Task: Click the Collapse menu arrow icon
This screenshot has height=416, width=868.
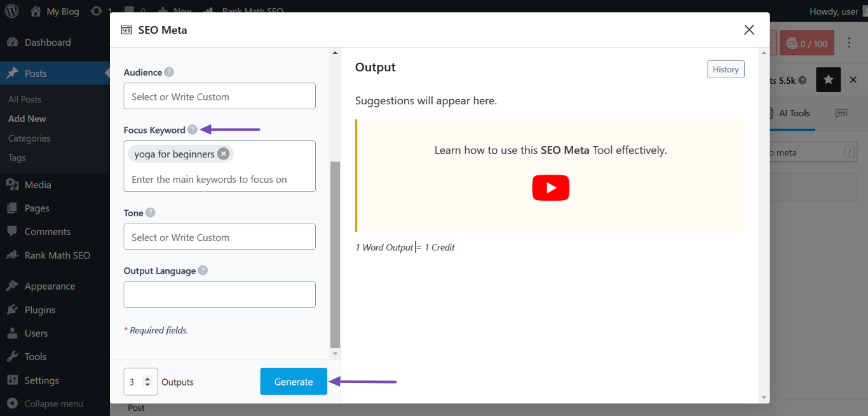Action: (12, 403)
